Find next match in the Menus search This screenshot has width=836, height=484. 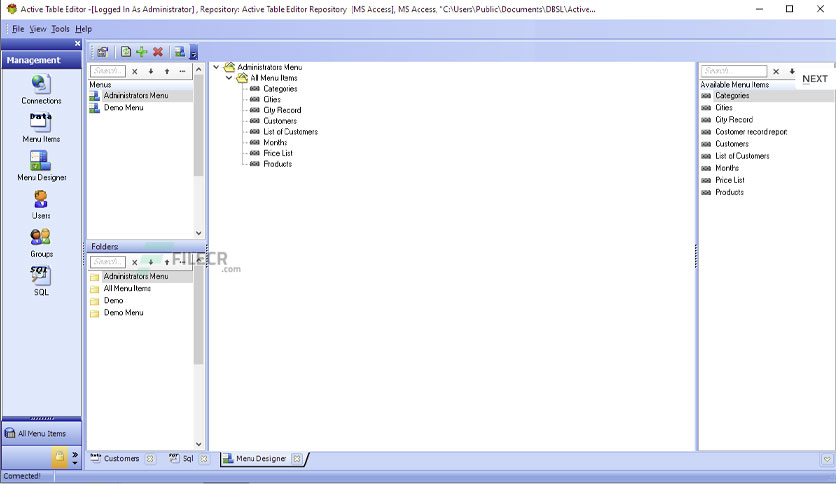(x=151, y=71)
